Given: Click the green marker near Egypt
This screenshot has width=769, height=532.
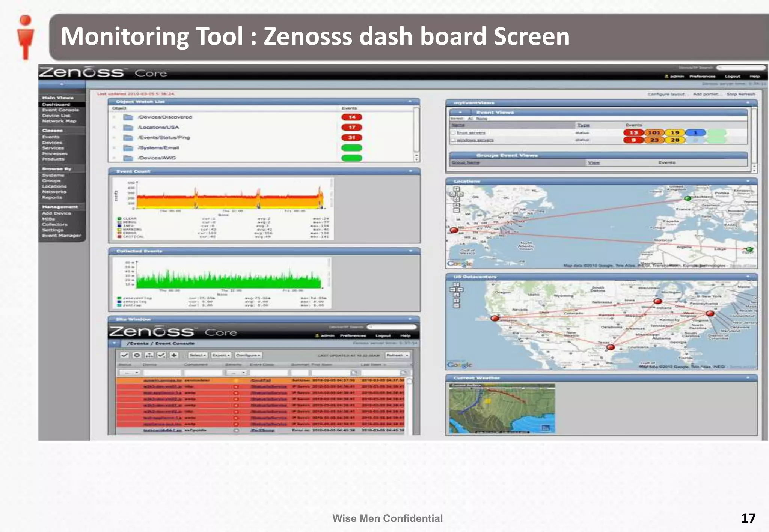Looking at the screenshot, I should tap(749, 249).
